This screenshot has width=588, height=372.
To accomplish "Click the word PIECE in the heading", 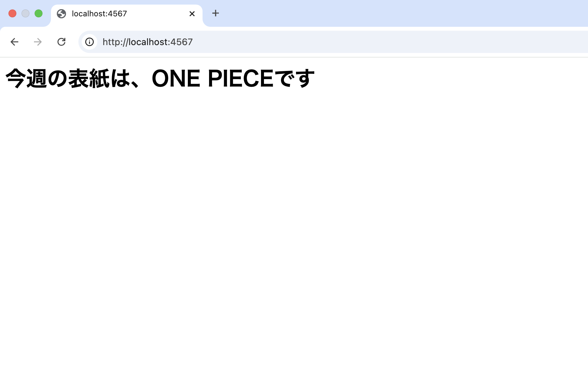I will [x=240, y=79].
